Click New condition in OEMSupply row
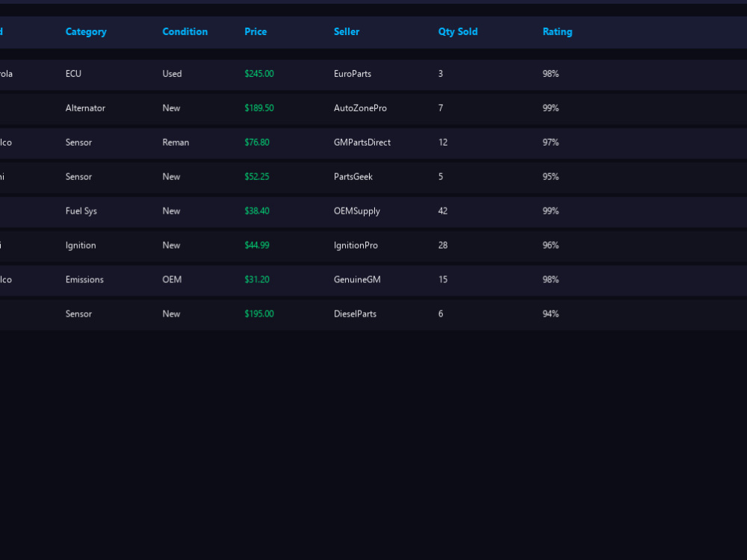This screenshot has height=560, width=747. click(x=171, y=211)
